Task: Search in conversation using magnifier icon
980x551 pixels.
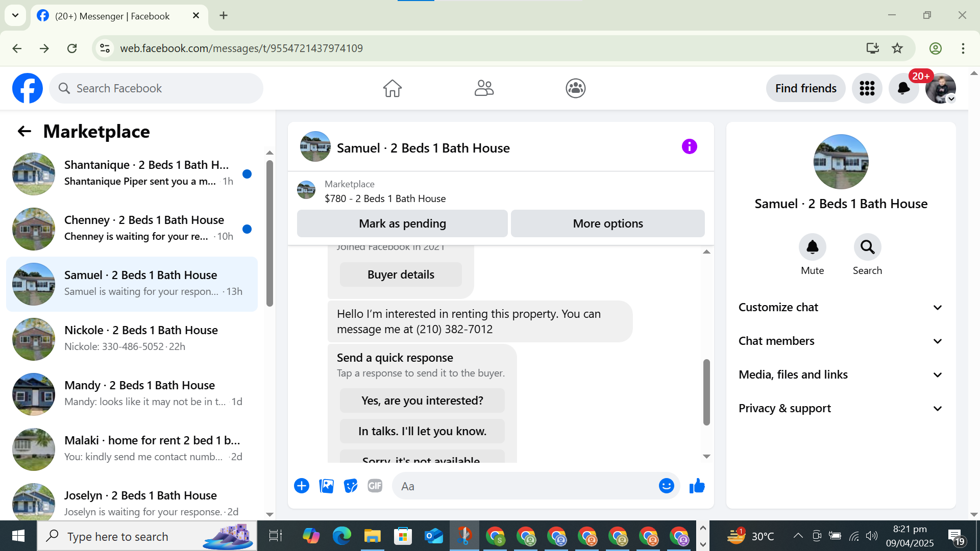Action: coord(867,247)
